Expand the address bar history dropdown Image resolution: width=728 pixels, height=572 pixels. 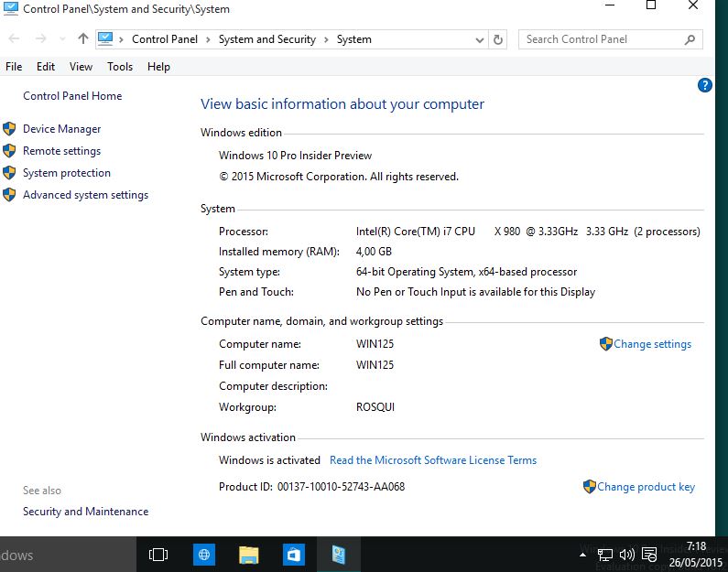pyautogui.click(x=480, y=39)
